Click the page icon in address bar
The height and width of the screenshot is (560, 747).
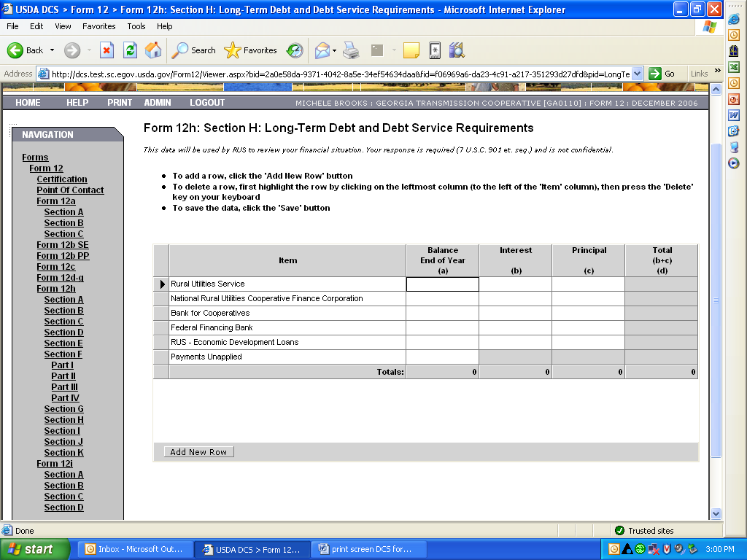43,74
